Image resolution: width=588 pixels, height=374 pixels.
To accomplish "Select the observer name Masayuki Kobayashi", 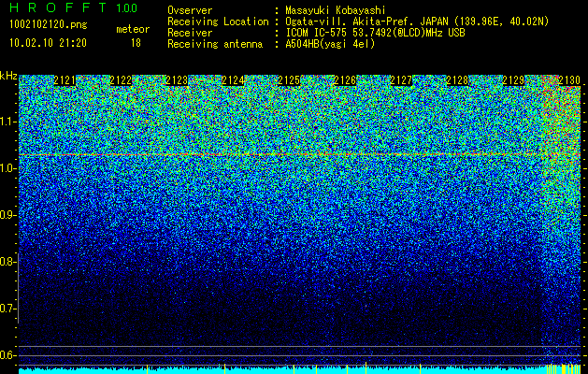I will (x=336, y=10).
